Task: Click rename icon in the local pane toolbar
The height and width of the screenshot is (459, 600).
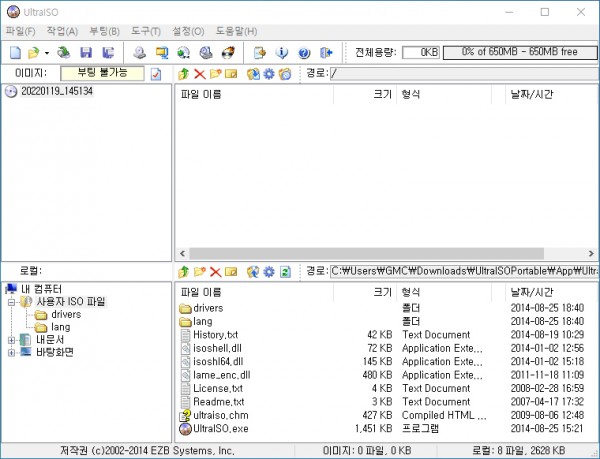Action: coord(231,272)
